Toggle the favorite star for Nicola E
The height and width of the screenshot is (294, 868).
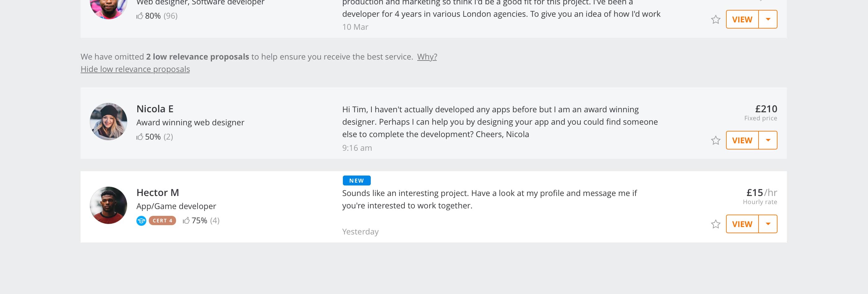tap(715, 140)
